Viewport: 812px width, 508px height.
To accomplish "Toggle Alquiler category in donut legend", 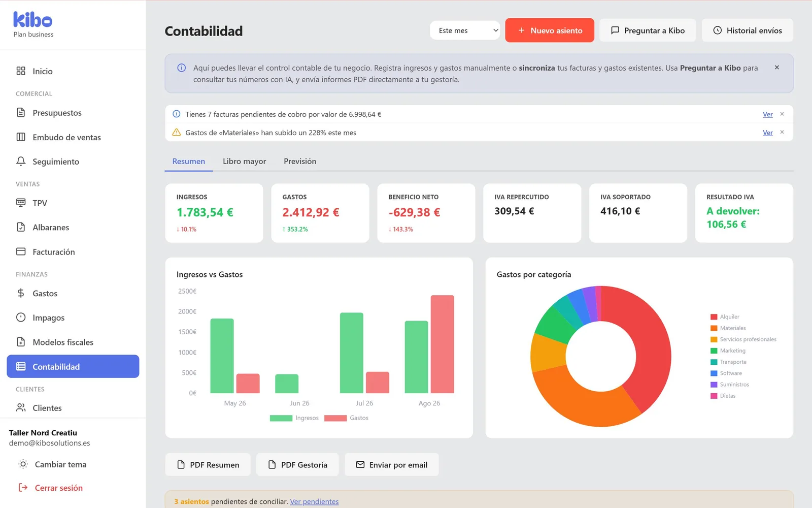I will pos(725,317).
